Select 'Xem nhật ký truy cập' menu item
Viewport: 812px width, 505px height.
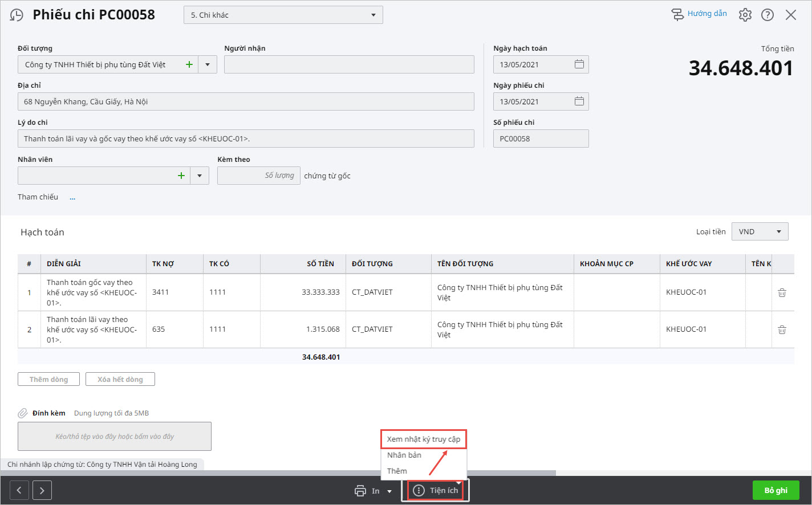point(423,439)
